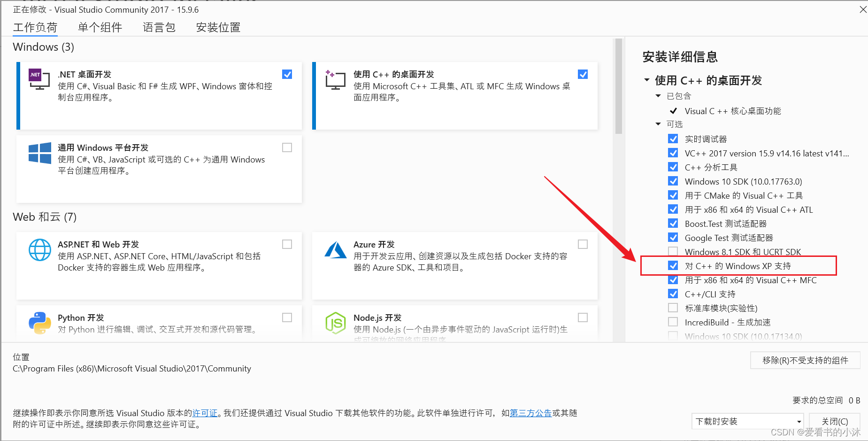Toggle Boost.Test 测试适配器 checkbox

click(x=673, y=224)
